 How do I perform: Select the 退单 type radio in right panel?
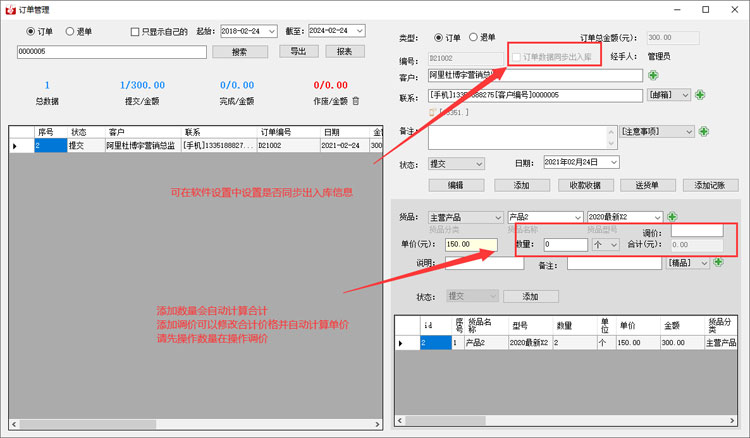[x=473, y=37]
